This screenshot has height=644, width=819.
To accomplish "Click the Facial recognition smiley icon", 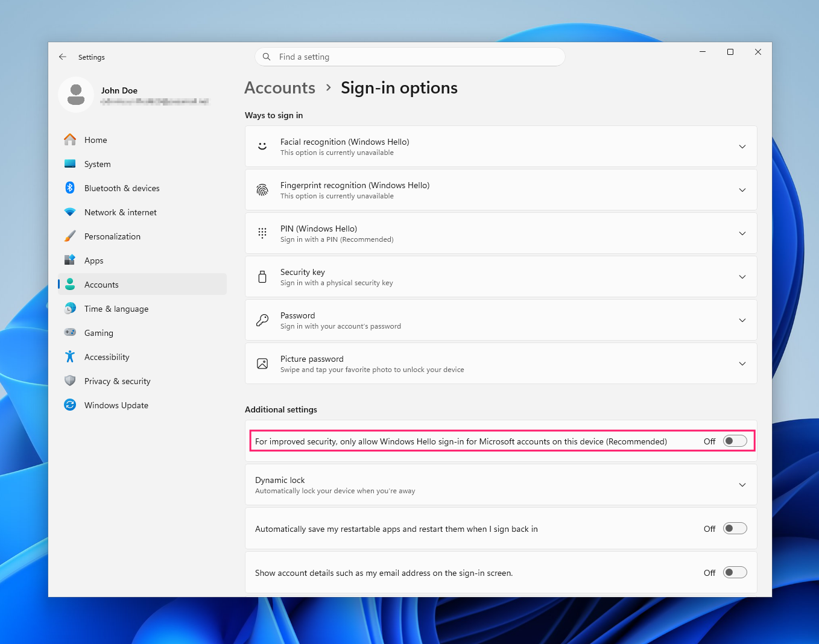I will pos(262,147).
